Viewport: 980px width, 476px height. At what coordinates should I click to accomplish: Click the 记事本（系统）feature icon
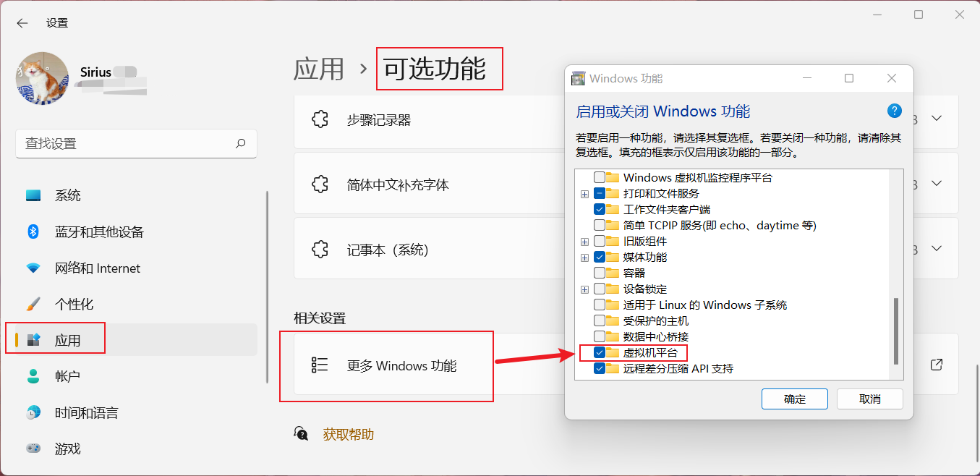click(x=320, y=250)
